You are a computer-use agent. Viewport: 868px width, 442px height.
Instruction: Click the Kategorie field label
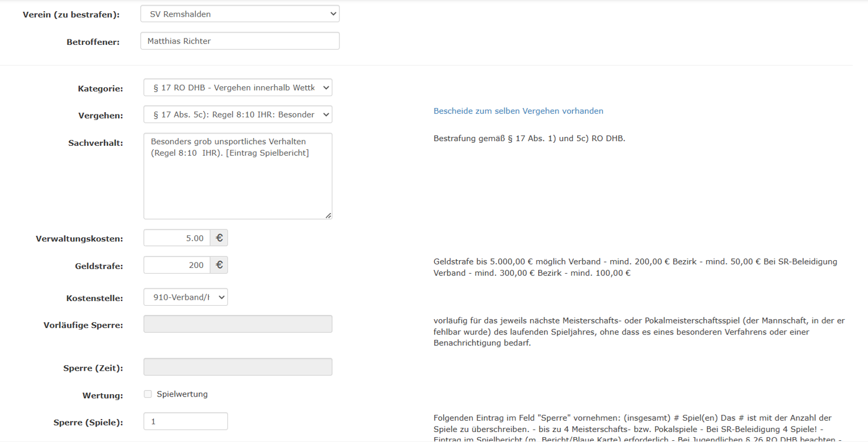[x=100, y=89]
